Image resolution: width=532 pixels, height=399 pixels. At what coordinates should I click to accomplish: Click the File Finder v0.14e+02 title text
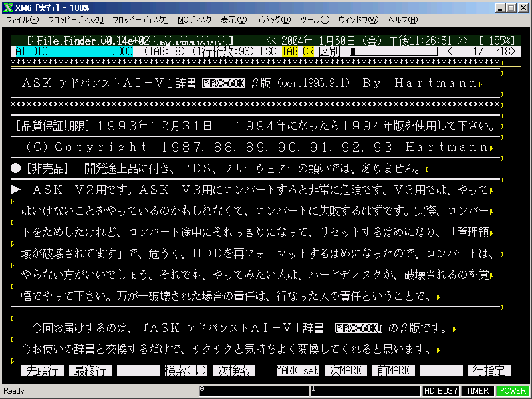pyautogui.click(x=93, y=41)
